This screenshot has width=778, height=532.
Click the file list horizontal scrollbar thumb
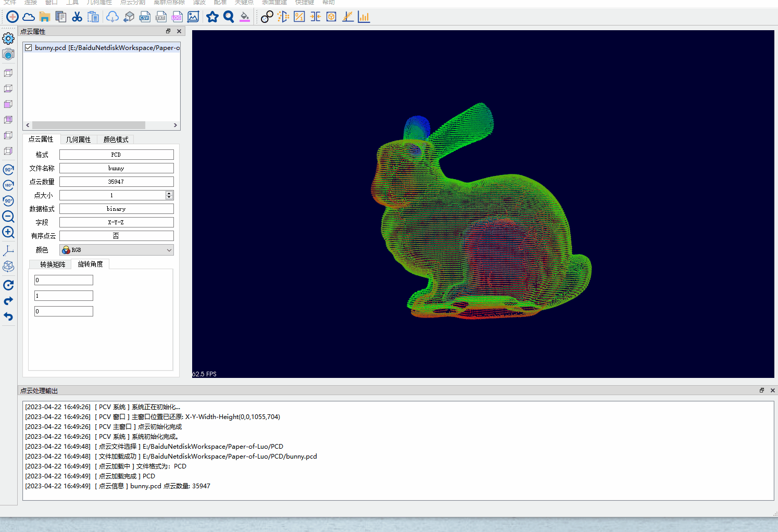(89, 125)
